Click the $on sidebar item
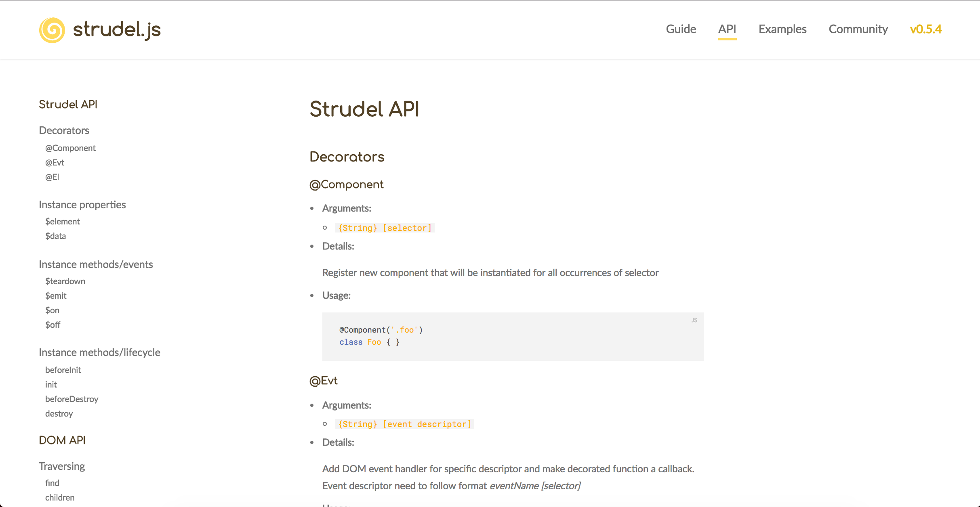The height and width of the screenshot is (507, 980). (52, 310)
